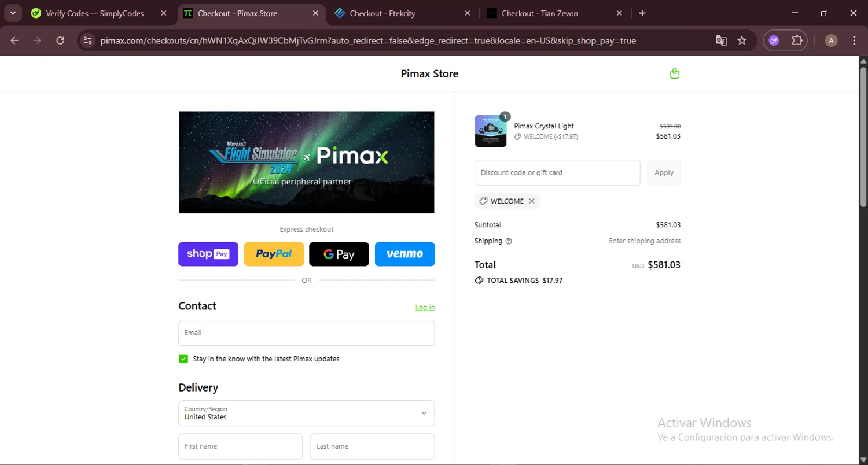Close the Verify Codes SimplyCodes tab
Viewport: 868px width, 465px height.
pyautogui.click(x=164, y=13)
